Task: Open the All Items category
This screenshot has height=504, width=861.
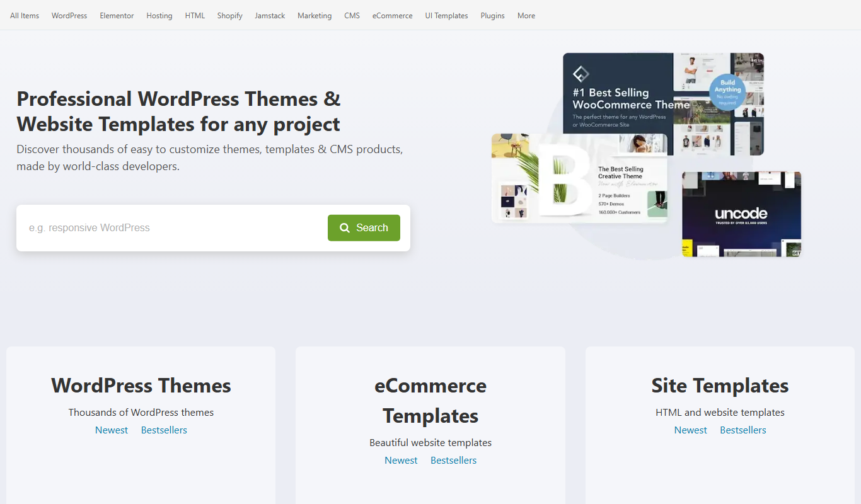Action: tap(25, 16)
